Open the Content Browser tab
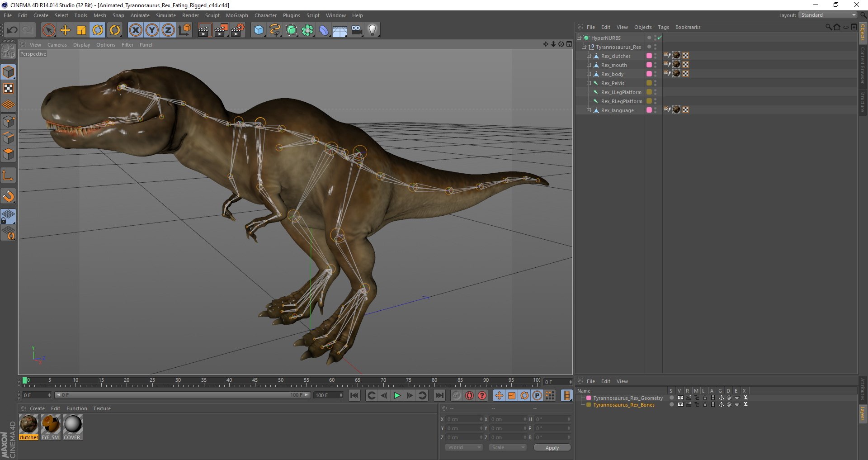This screenshot has height=460, width=868. 863,65
